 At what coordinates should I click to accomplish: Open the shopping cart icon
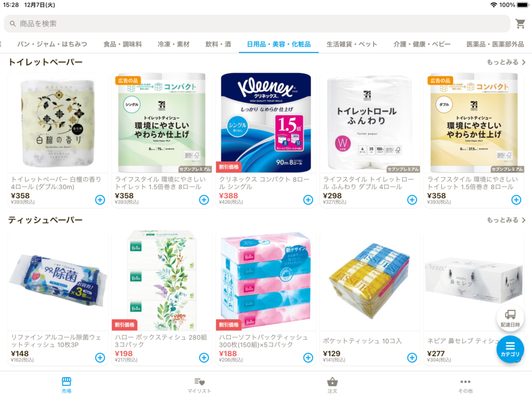tap(520, 23)
